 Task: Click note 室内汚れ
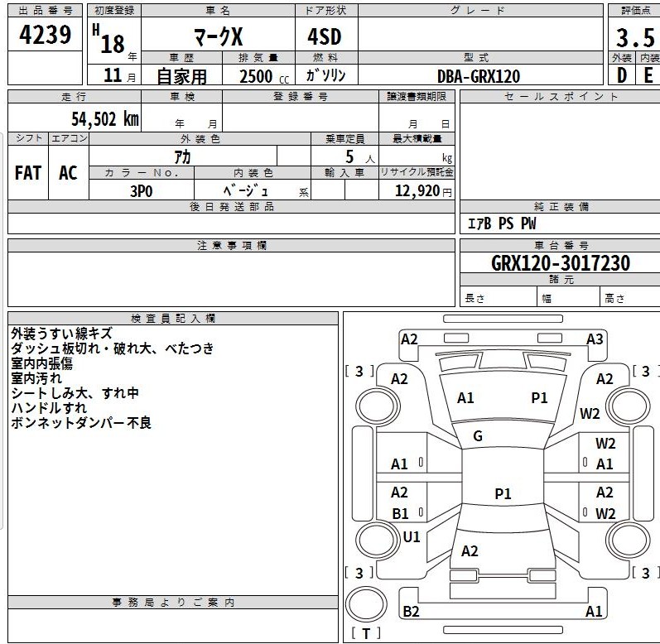[x=36, y=378]
